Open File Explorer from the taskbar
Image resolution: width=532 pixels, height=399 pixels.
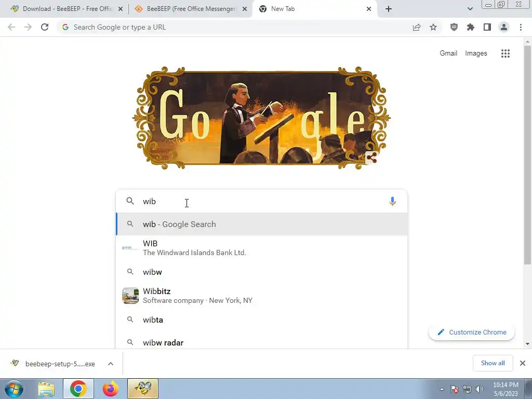(46, 389)
